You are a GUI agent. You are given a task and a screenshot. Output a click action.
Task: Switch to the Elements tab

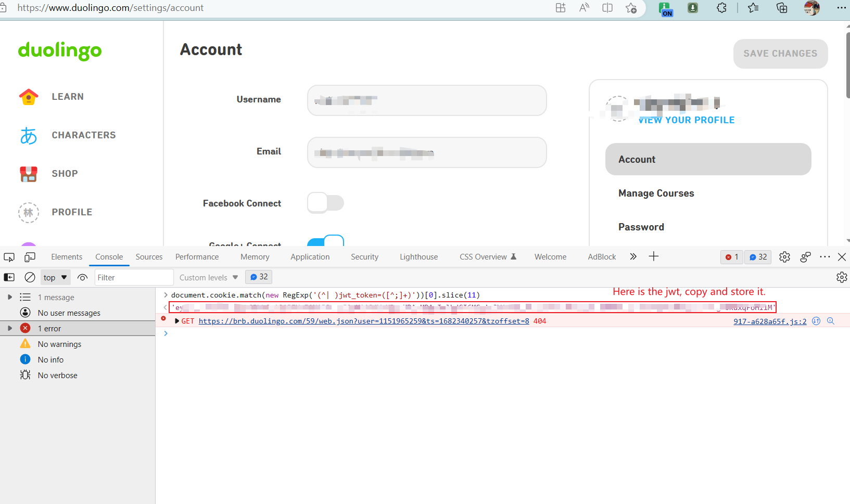tap(67, 257)
